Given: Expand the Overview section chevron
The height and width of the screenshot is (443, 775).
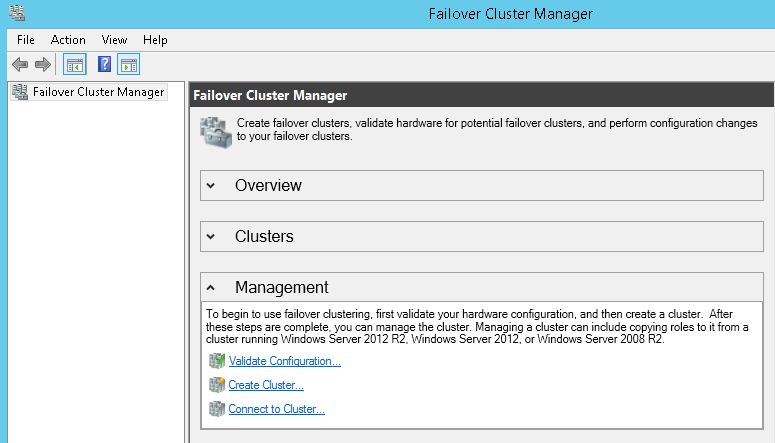Looking at the screenshot, I should [211, 186].
